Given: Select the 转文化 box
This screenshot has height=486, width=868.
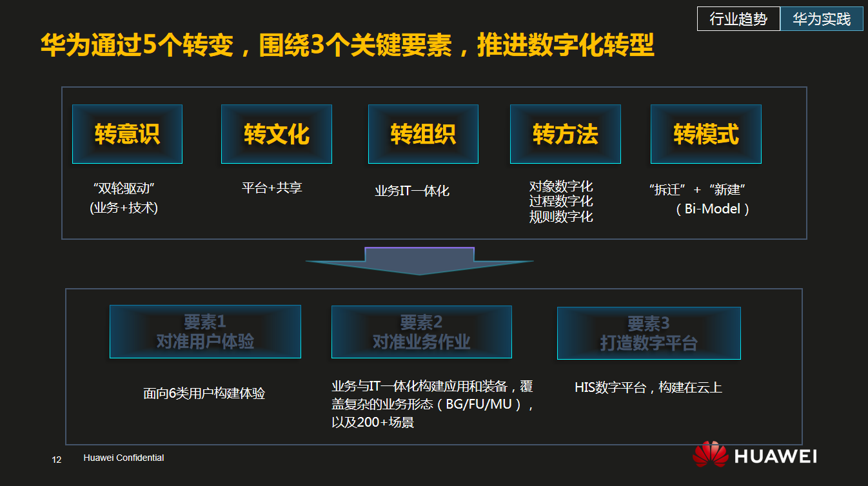Looking at the screenshot, I should (x=276, y=134).
